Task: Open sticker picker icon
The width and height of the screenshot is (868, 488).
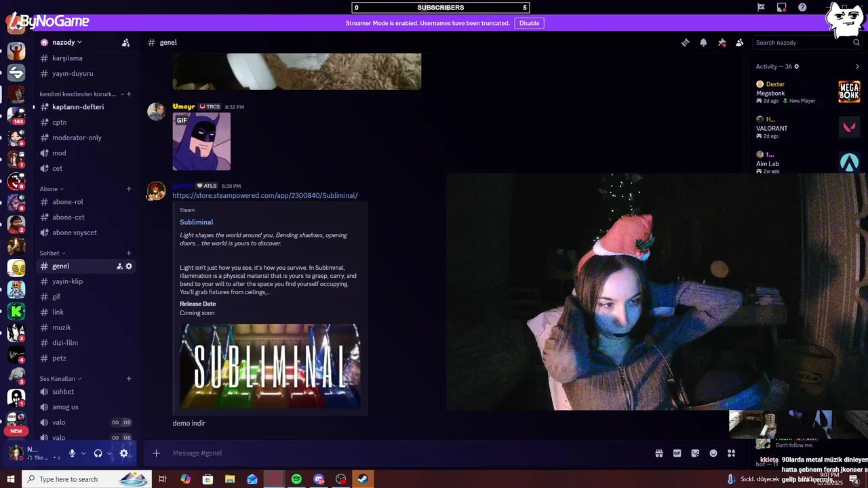Action: (x=695, y=453)
